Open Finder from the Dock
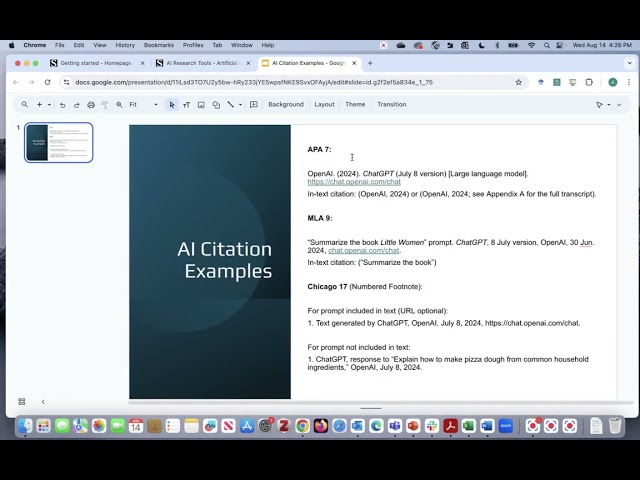The image size is (640, 480). click(x=25, y=426)
